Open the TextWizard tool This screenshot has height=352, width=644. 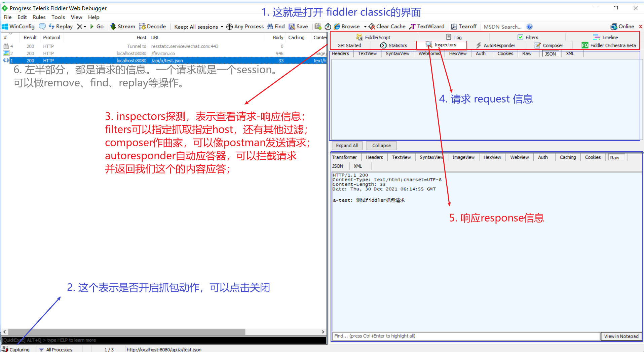pos(427,27)
